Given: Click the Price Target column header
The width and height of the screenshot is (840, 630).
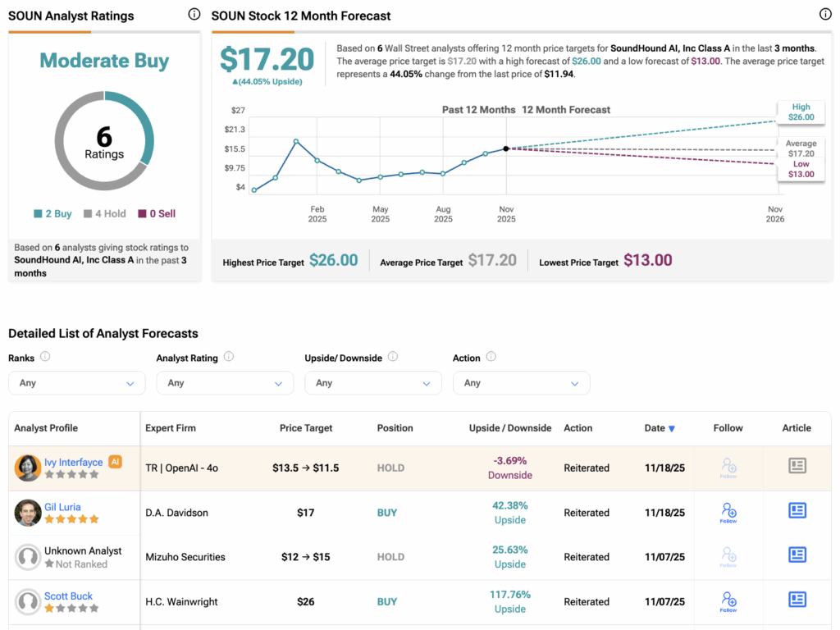Looking at the screenshot, I should point(305,428).
